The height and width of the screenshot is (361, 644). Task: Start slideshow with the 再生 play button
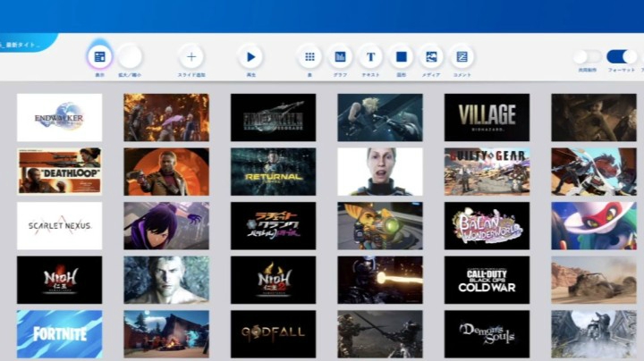click(250, 56)
